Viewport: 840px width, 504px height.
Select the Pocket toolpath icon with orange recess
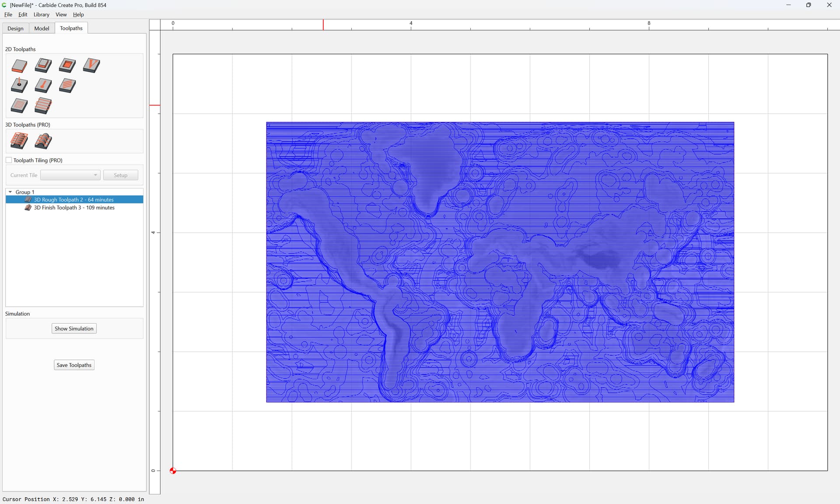(67, 66)
